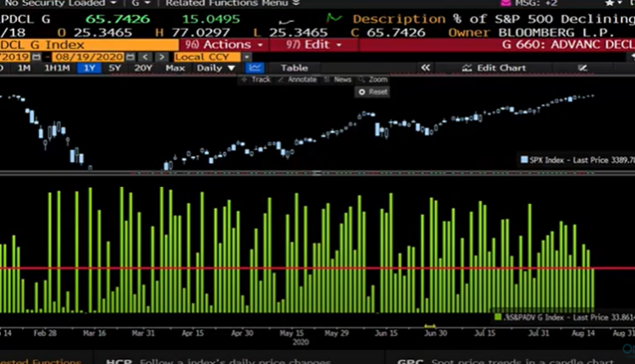Toggle the Max time range
This screenshot has height=364, width=635.
[175, 68]
